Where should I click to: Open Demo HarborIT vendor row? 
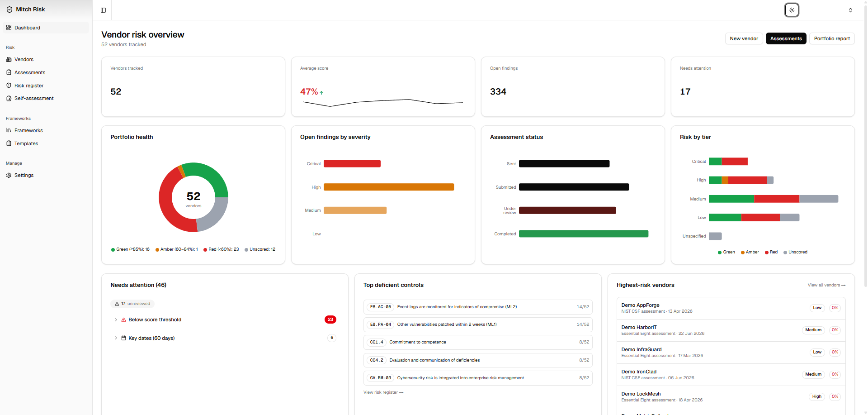tap(731, 330)
